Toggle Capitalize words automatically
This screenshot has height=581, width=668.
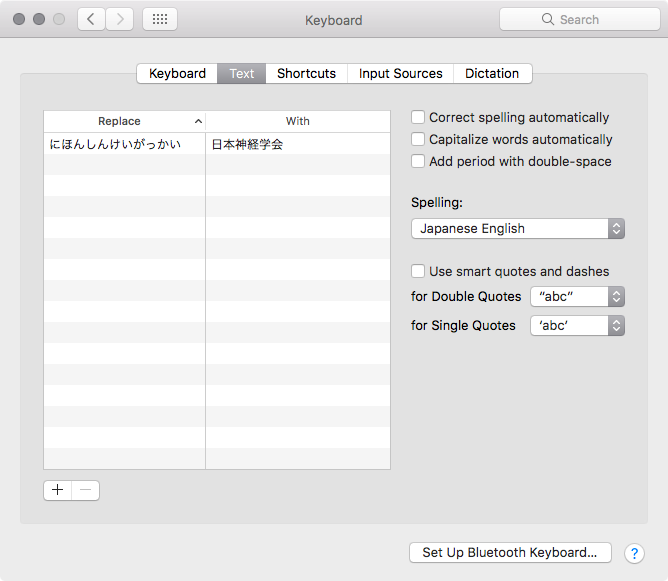[418, 139]
